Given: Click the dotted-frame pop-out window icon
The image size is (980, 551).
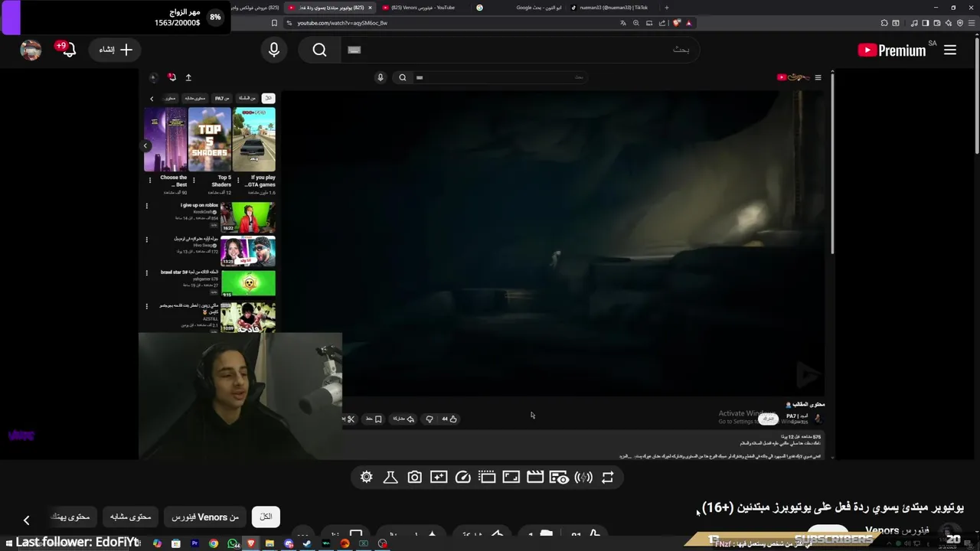Looking at the screenshot, I should 487,478.
